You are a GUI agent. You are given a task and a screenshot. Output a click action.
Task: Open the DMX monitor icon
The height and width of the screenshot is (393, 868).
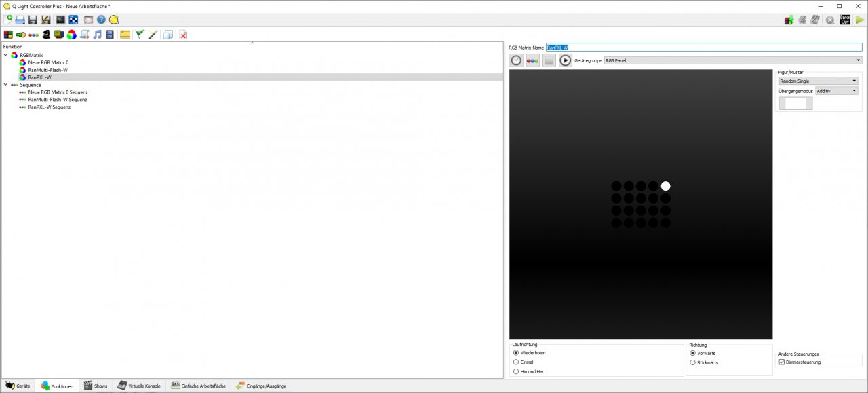click(60, 20)
